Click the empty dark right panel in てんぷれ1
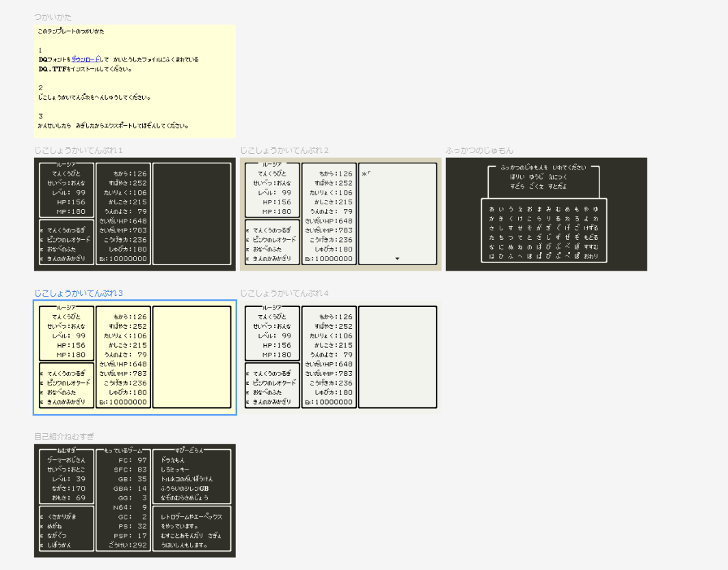 click(x=191, y=213)
